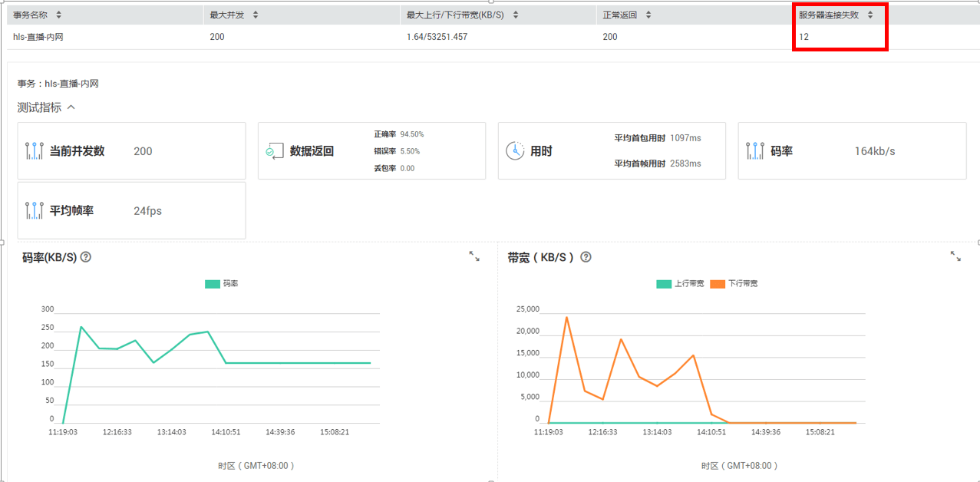The width and height of the screenshot is (980, 482).
Task: Toggle the 上行带宽 legend swatch
Action: coord(664,284)
